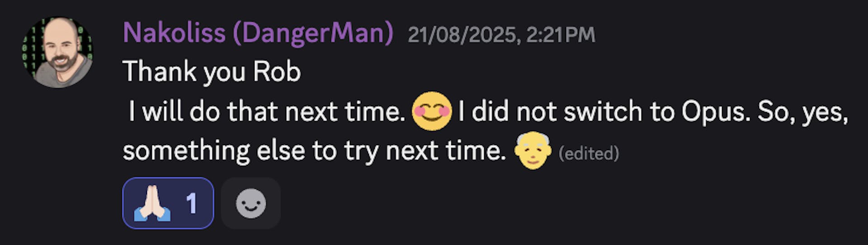Click the folded hands emoji in the reaction
868x245 pixels.
pos(152,203)
